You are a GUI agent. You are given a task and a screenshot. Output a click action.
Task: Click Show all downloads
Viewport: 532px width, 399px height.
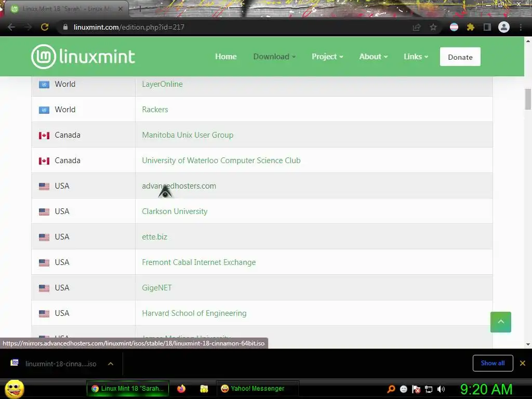pos(493,363)
